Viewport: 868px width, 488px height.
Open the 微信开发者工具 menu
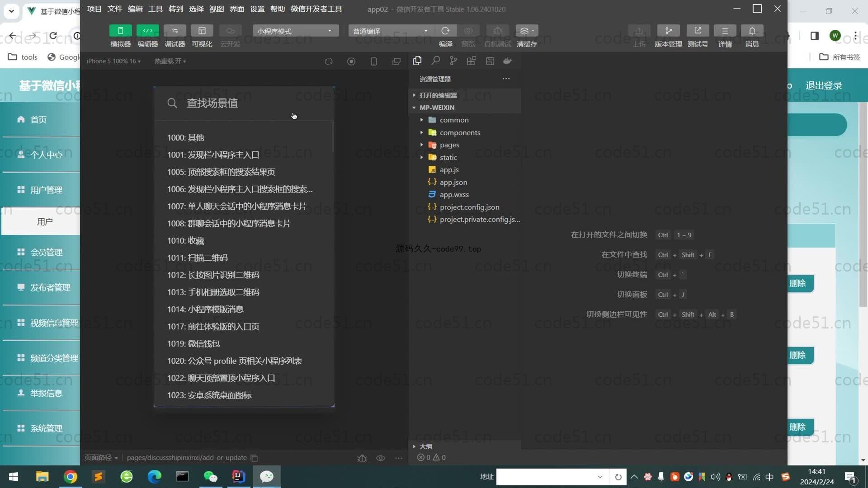316,9
